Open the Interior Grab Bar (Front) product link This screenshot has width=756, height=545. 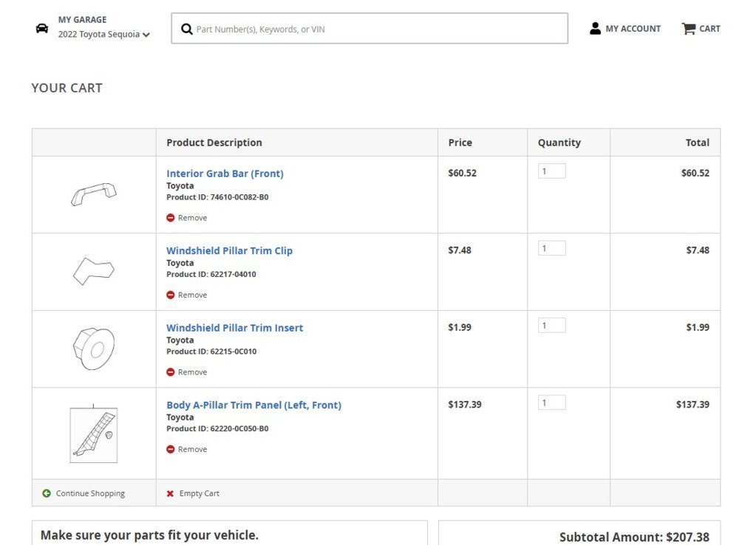(225, 174)
